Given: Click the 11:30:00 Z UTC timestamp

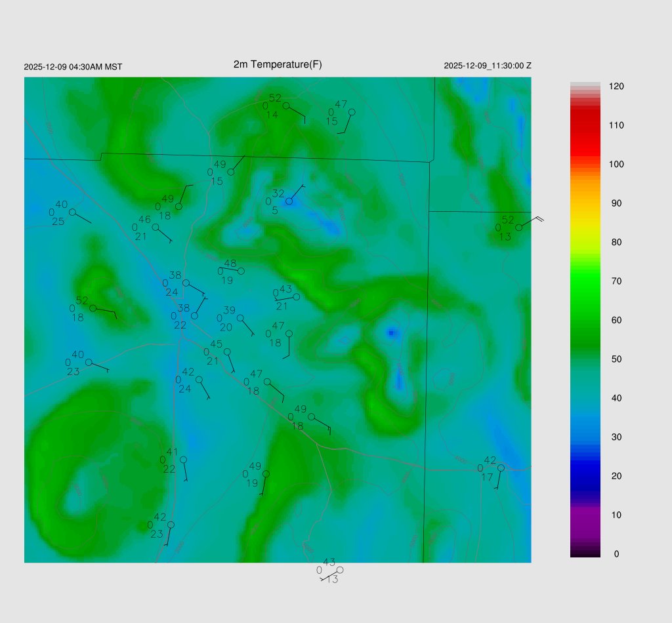Looking at the screenshot, I should tap(488, 66).
